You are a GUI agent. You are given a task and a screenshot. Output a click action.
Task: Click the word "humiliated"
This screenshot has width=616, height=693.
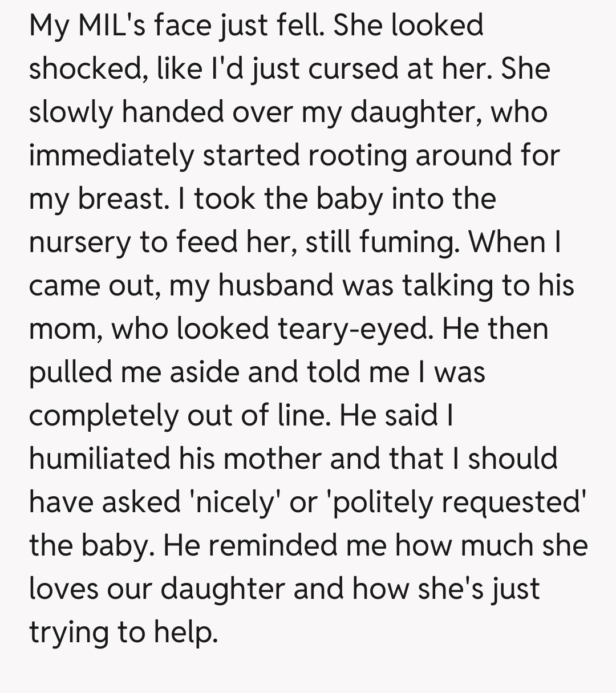tap(99, 459)
